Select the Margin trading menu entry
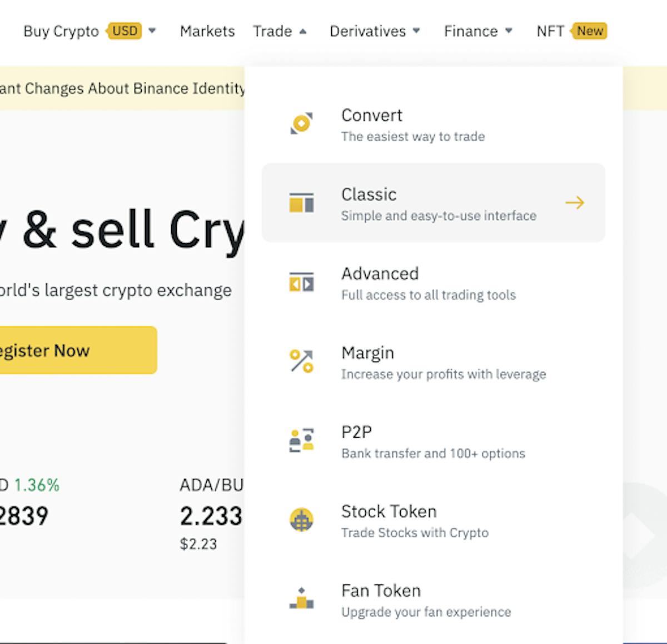 [x=434, y=361]
